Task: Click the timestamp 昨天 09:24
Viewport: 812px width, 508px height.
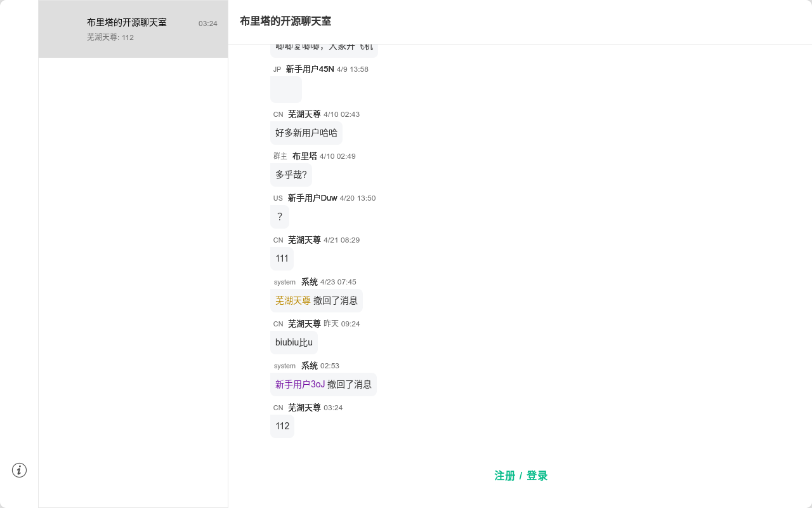Action: (x=342, y=324)
